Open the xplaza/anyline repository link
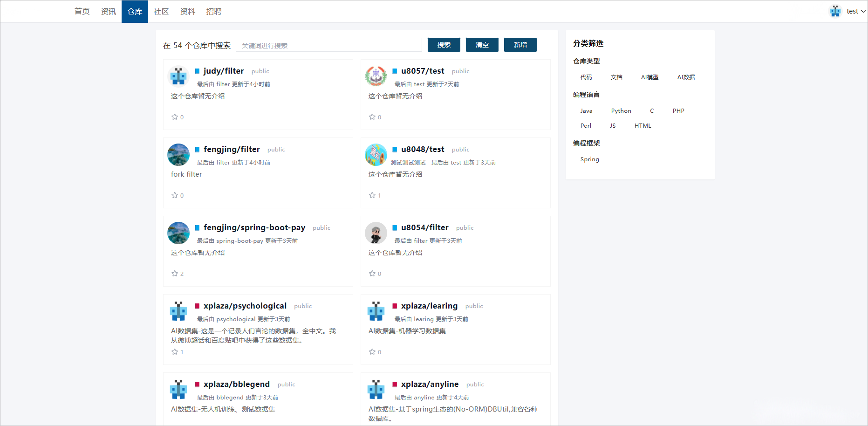Screen dimensions: 868x426 430,384
